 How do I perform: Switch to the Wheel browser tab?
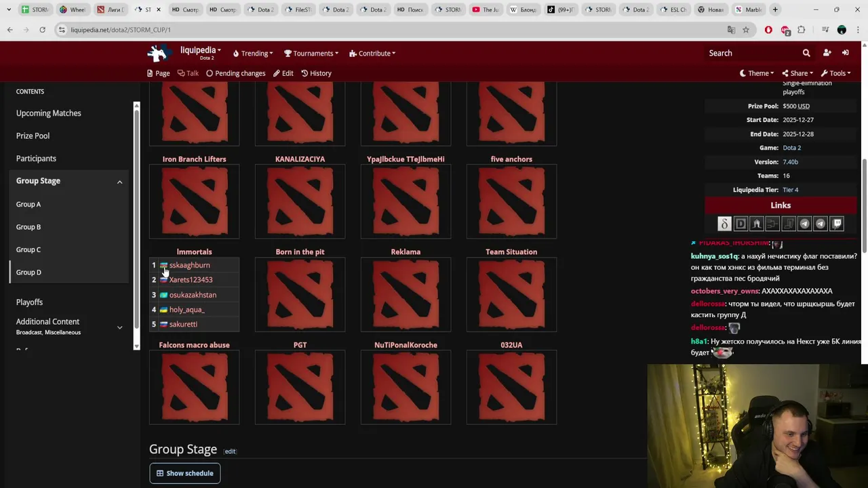(x=73, y=9)
